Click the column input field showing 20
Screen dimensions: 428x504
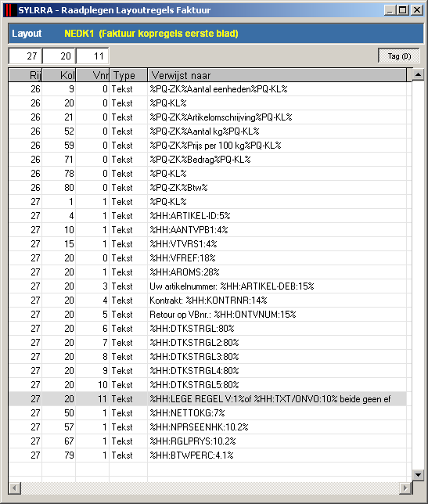pos(59,56)
